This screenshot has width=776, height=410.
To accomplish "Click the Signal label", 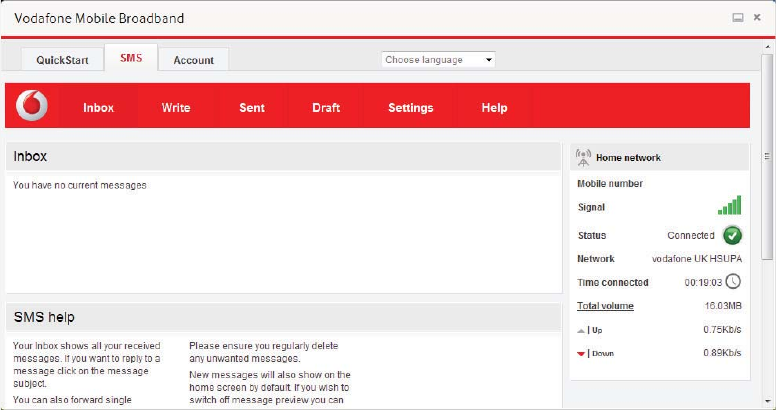I will coord(591,207).
